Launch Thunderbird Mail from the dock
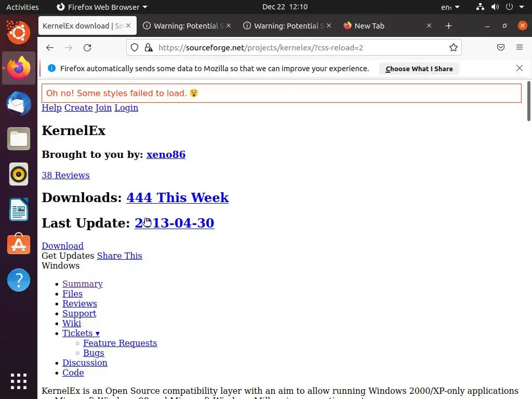This screenshot has width=532, height=399. [19, 103]
